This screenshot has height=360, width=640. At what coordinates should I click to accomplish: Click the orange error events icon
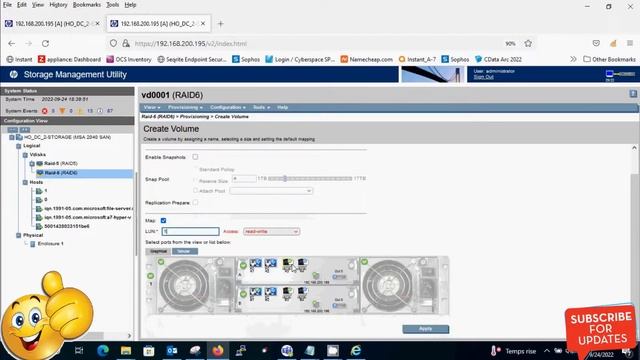(x=62, y=111)
